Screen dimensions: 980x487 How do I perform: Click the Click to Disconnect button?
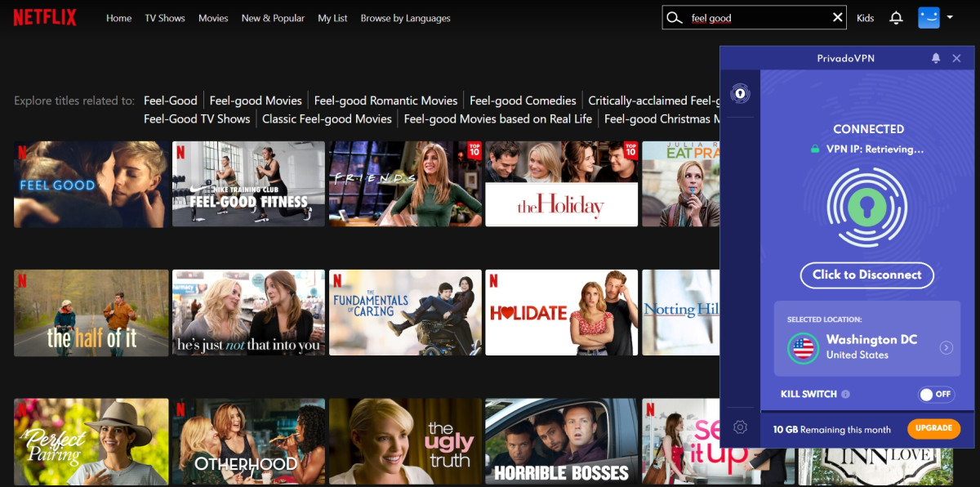pos(867,275)
